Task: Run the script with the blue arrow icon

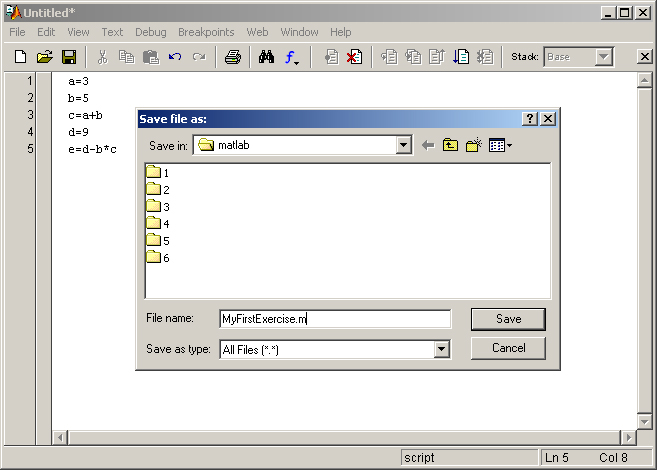Action: 461,57
